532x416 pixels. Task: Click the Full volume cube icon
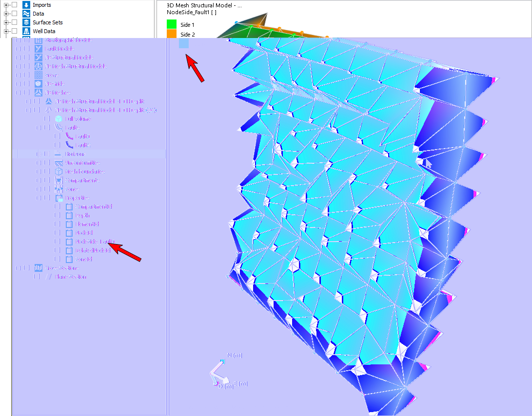(x=59, y=119)
